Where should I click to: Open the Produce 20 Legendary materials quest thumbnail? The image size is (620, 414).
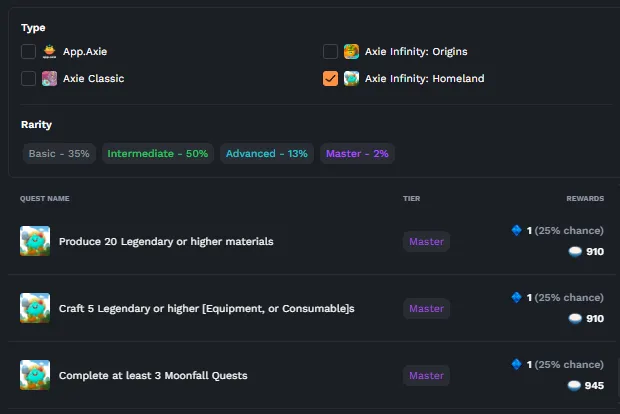tap(35, 241)
